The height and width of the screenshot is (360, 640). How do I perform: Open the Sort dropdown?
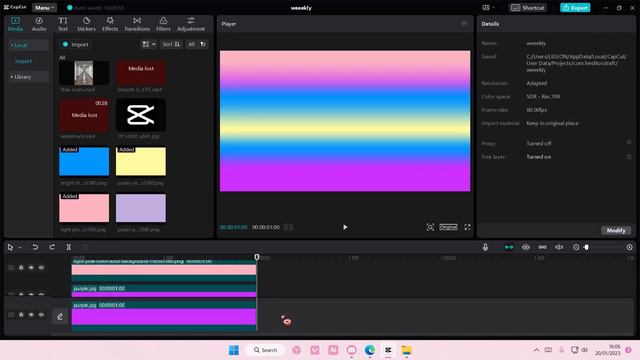coord(171,44)
